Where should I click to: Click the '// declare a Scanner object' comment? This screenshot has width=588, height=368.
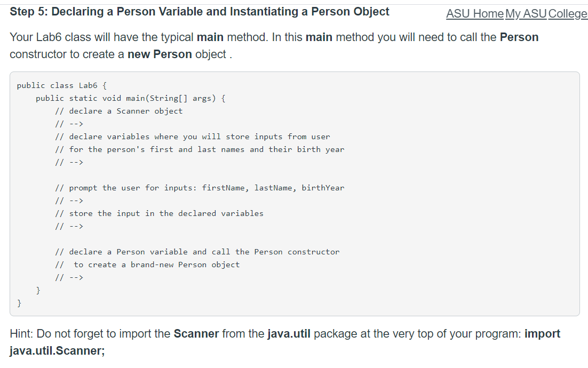119,111
